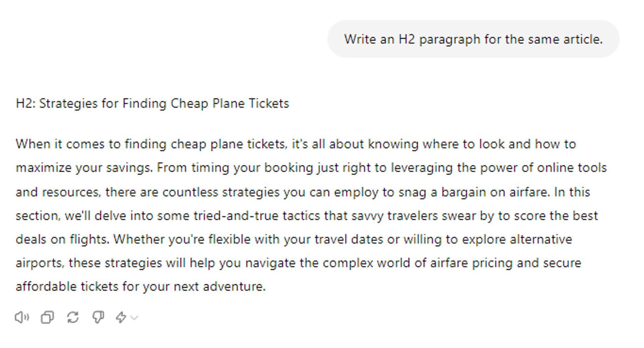Click the heading 'H2: Strategies for Finding Cheap Plane Tickets'
Screen dimensions: 644x348
pyautogui.click(x=152, y=103)
